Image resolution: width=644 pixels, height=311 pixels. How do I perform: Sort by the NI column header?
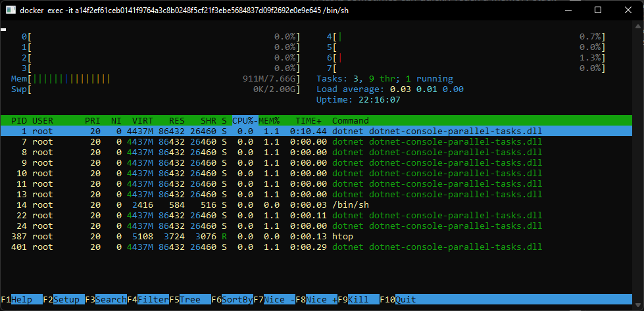(x=116, y=120)
